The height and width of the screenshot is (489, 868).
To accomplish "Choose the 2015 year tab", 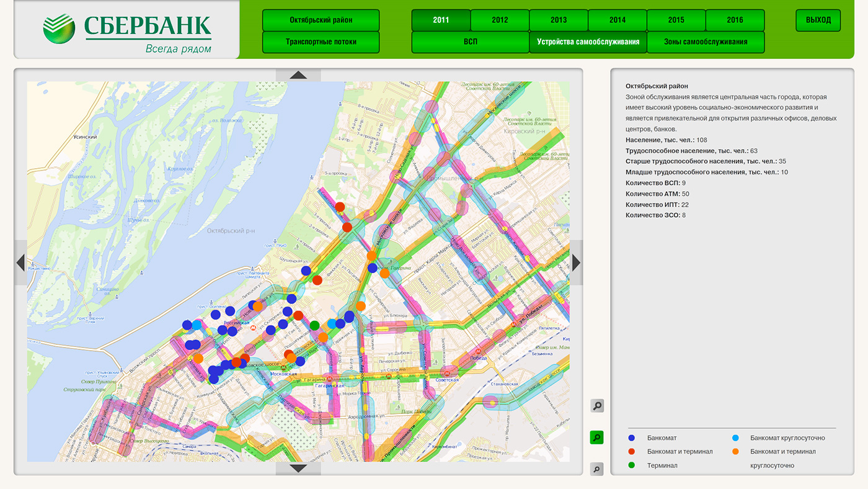I will click(676, 20).
